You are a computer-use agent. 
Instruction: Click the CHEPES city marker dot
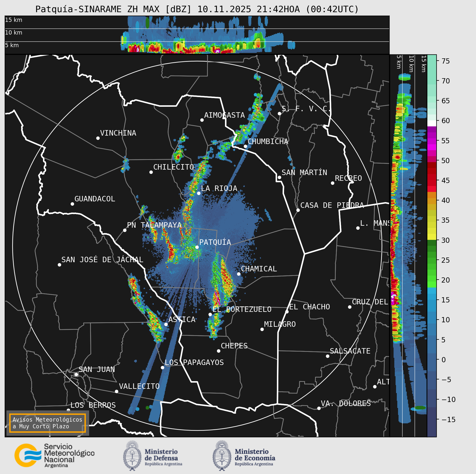pos(219,351)
